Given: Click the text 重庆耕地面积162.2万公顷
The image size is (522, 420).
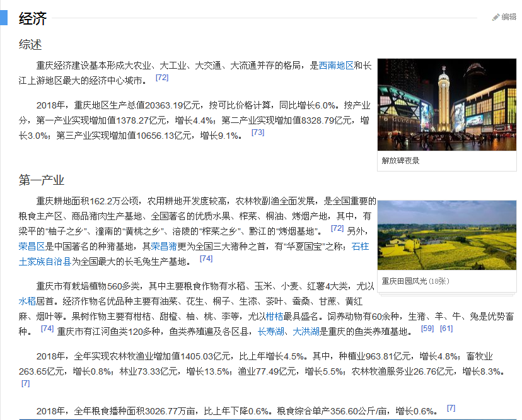Looking at the screenshot, I should (87, 201).
